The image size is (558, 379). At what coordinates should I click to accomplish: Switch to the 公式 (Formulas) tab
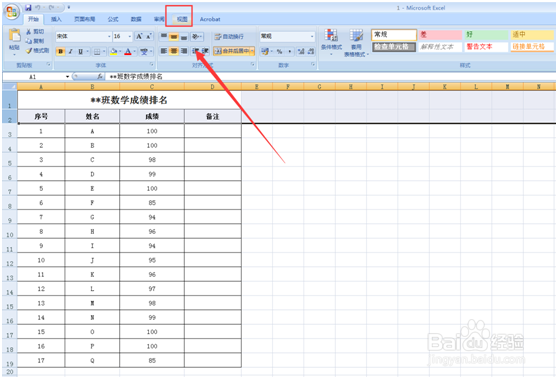point(113,19)
